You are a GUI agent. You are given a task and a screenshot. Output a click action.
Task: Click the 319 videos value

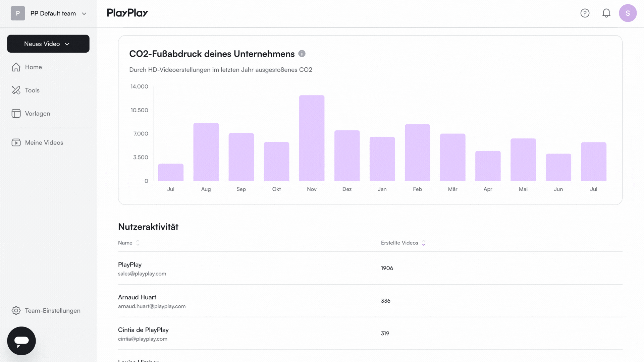pos(385,333)
